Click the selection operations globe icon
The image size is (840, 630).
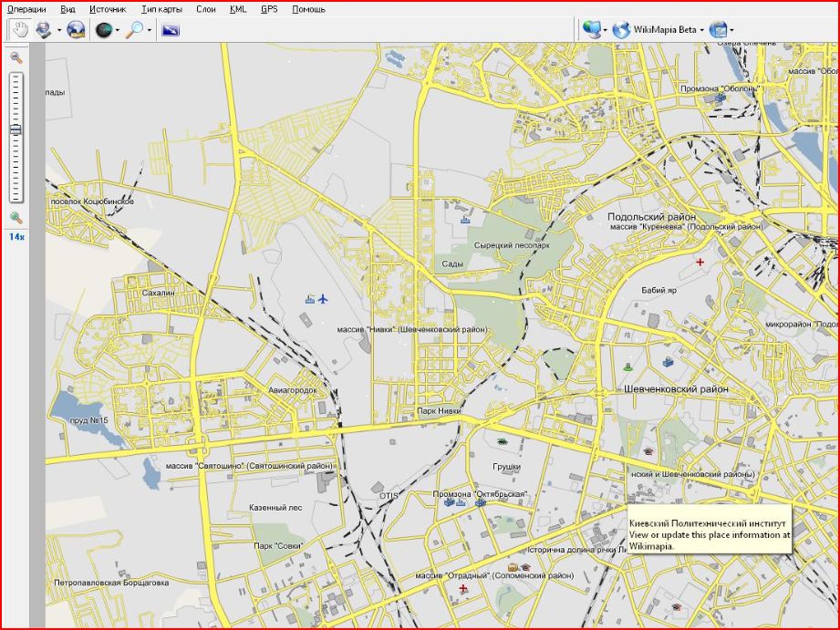(44, 30)
